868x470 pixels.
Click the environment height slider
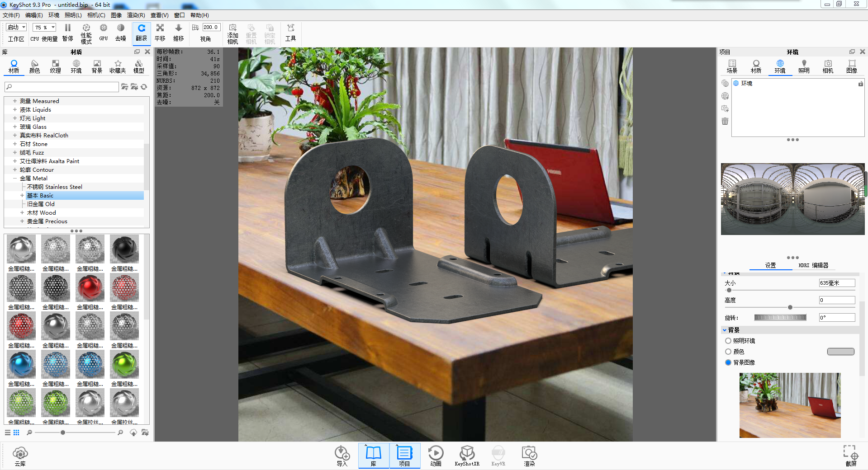pyautogui.click(x=790, y=307)
